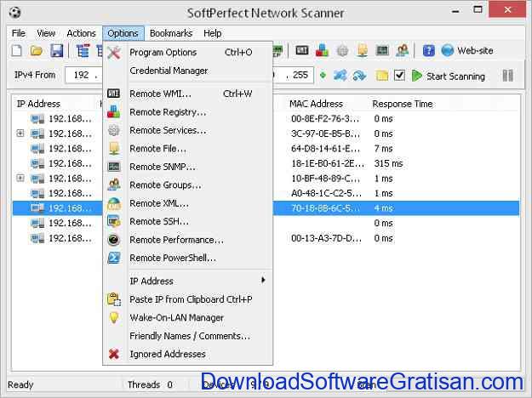532x398 pixels.
Task: Expand the first collapsed 192.168 tree row
Action: point(20,134)
